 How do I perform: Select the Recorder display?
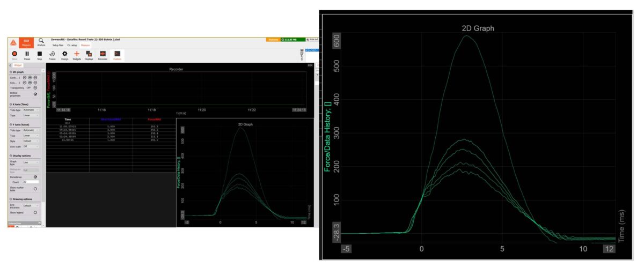pyautogui.click(x=103, y=55)
